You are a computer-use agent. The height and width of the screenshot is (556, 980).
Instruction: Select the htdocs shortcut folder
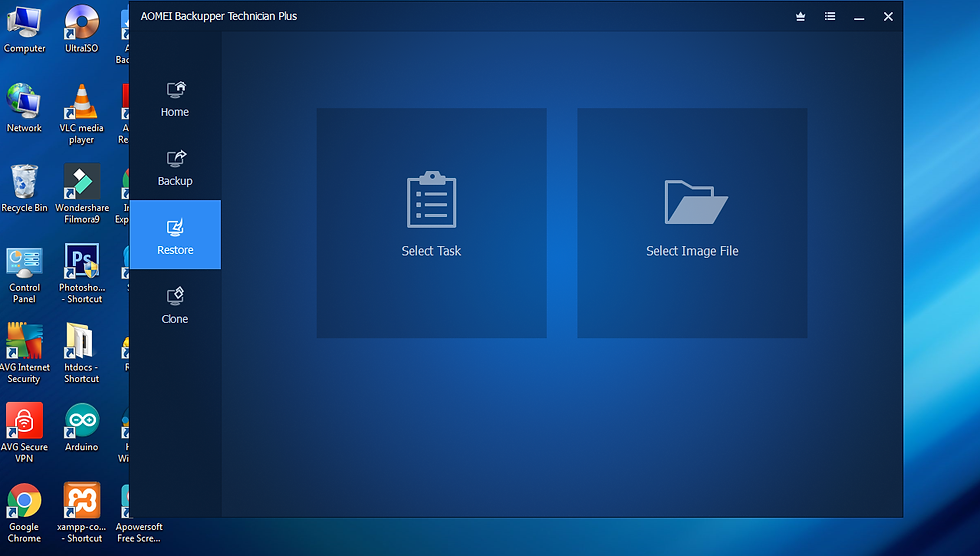coord(82,354)
